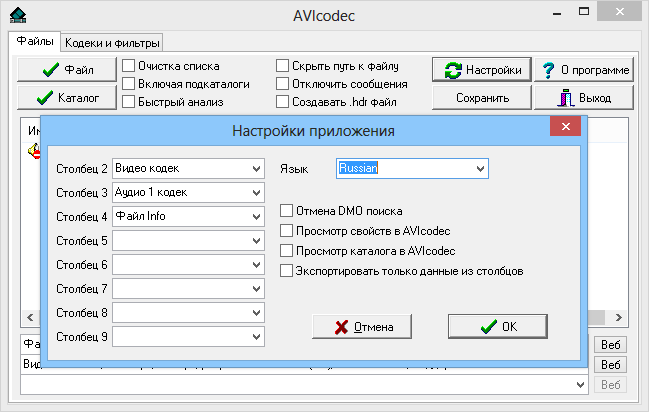Switch to the Файлы tab
This screenshot has height=412, width=649.
click(x=35, y=41)
